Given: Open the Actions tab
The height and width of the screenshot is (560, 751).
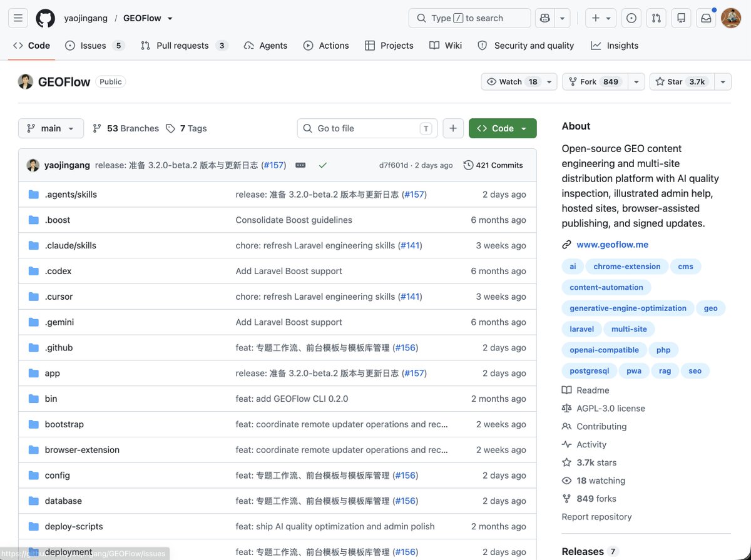Looking at the screenshot, I should pos(326,46).
